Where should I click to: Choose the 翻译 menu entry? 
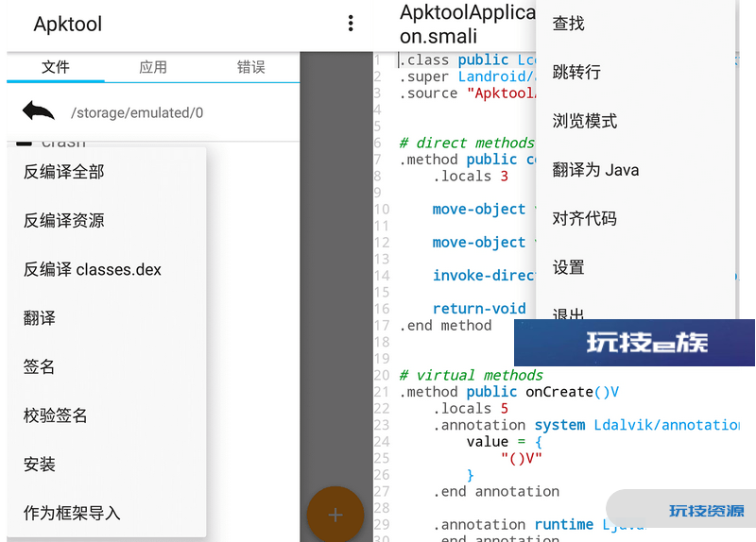pyautogui.click(x=107, y=318)
